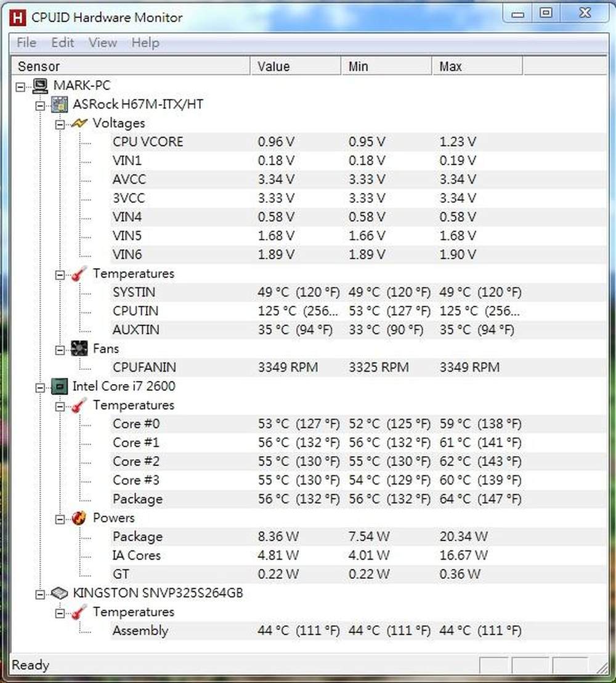The width and height of the screenshot is (616, 683).
Task: Click the motherboard Temperatures thermometer icon
Action: click(x=79, y=274)
